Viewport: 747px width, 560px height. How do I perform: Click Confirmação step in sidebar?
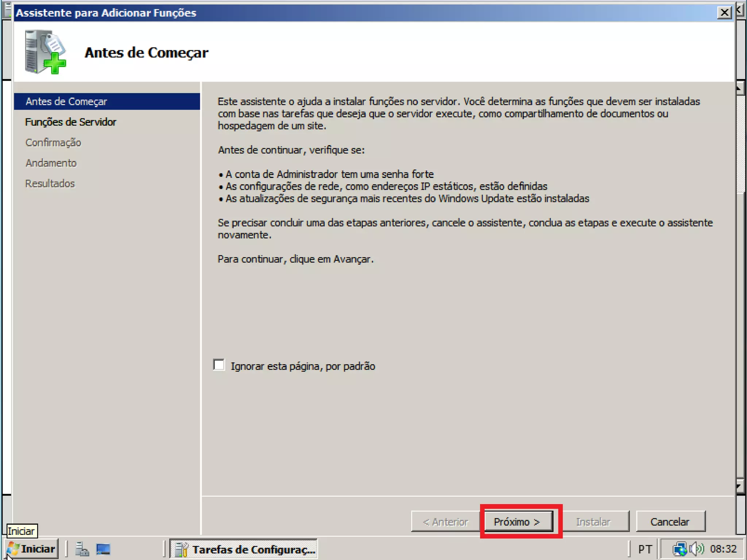pos(53,143)
